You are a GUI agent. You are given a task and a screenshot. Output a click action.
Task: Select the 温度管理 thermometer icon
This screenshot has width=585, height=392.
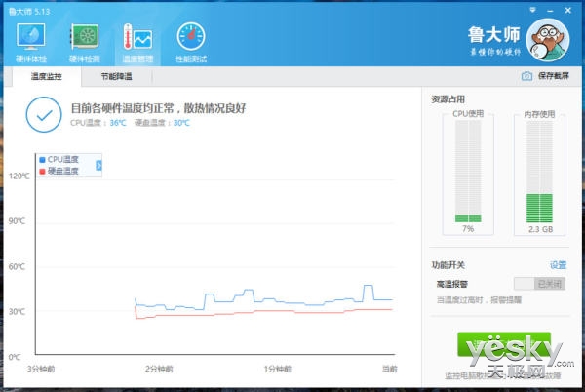click(137, 42)
